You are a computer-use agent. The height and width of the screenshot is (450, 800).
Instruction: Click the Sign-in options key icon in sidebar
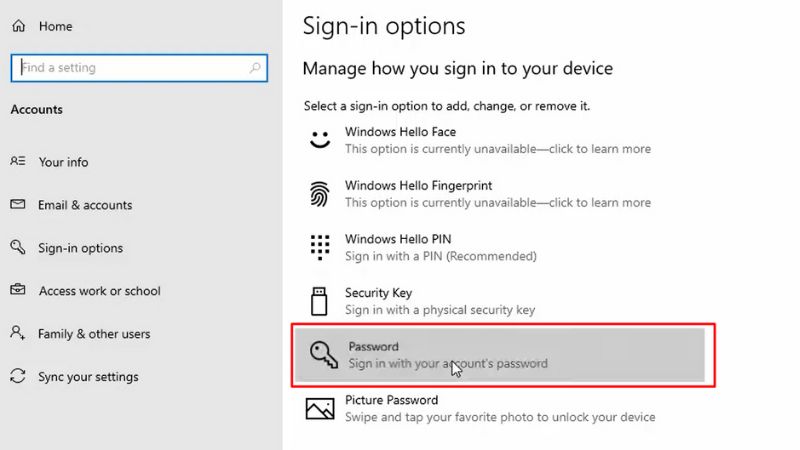(x=17, y=247)
